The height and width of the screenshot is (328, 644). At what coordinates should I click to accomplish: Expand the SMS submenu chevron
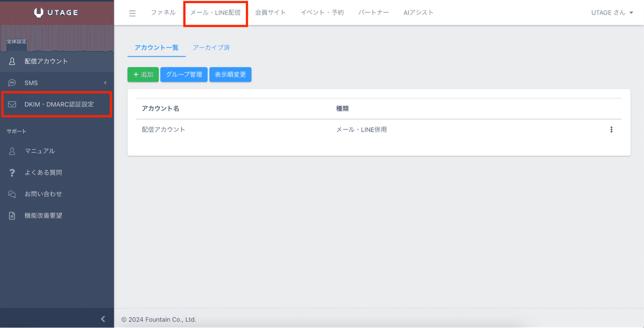pos(105,83)
